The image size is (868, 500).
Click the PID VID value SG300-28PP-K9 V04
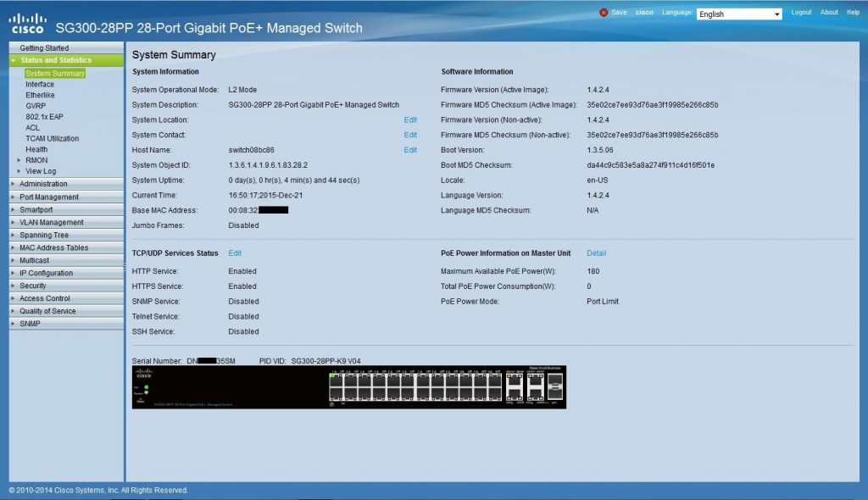coord(325,361)
